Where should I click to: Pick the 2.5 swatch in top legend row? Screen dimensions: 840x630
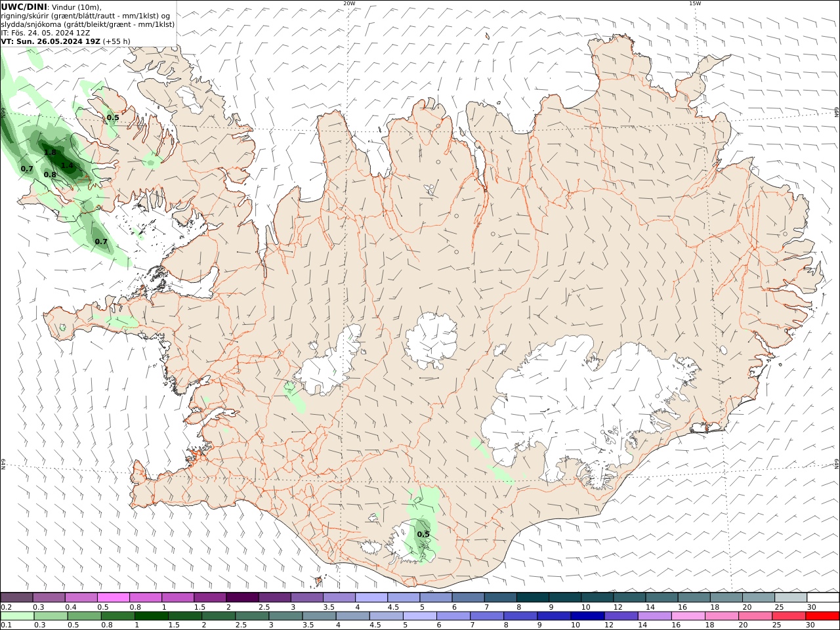(x=274, y=597)
